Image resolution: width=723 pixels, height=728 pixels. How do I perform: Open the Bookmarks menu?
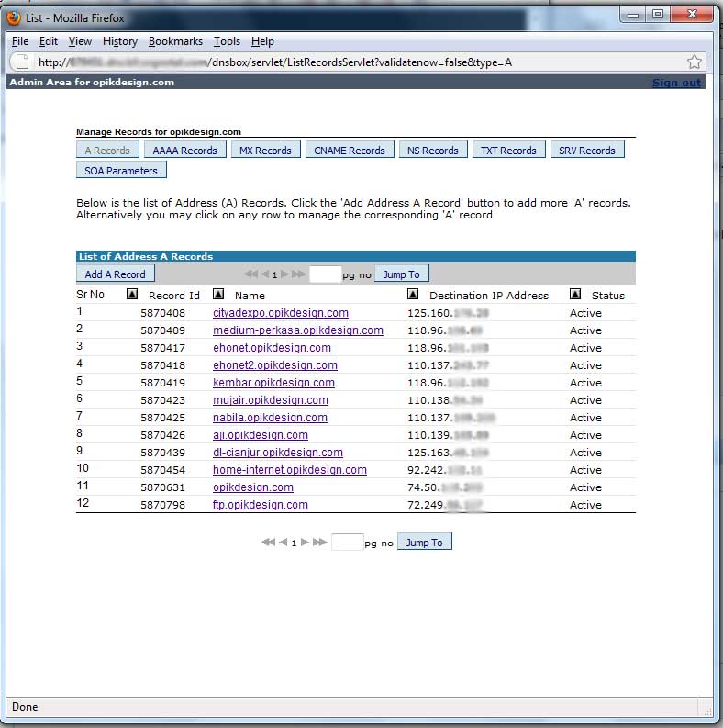coord(175,41)
